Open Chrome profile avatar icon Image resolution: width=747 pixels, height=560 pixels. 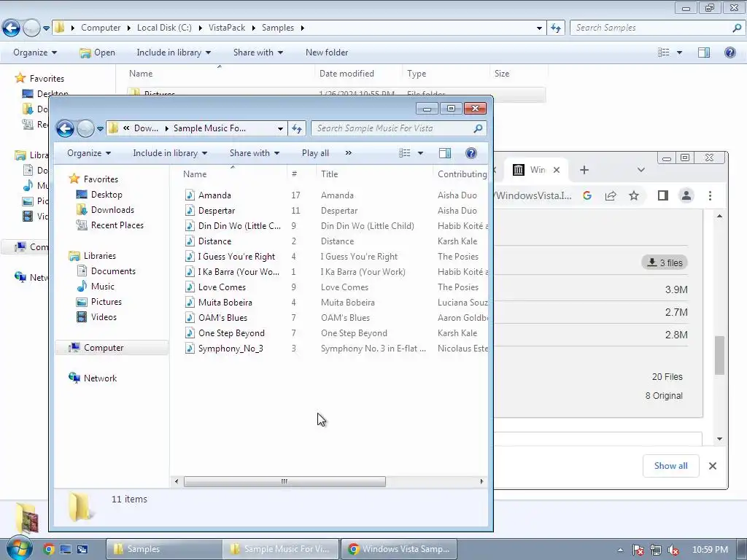(x=686, y=195)
